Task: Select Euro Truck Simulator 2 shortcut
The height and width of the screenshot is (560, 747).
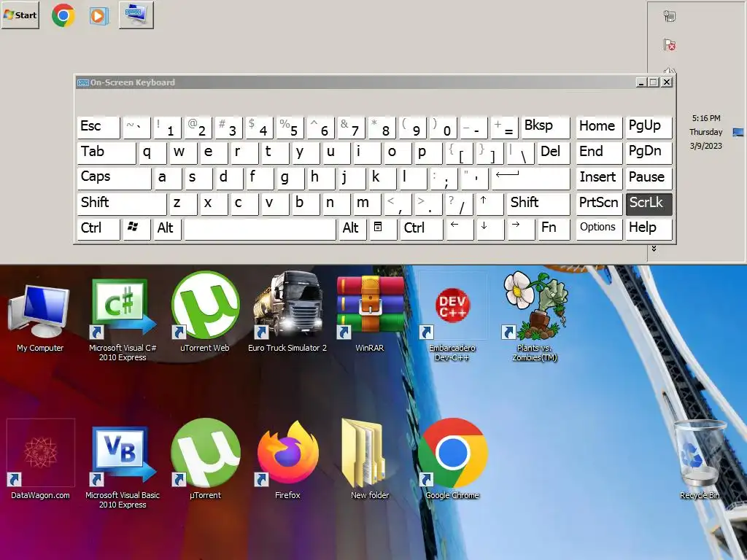Action: (287, 312)
